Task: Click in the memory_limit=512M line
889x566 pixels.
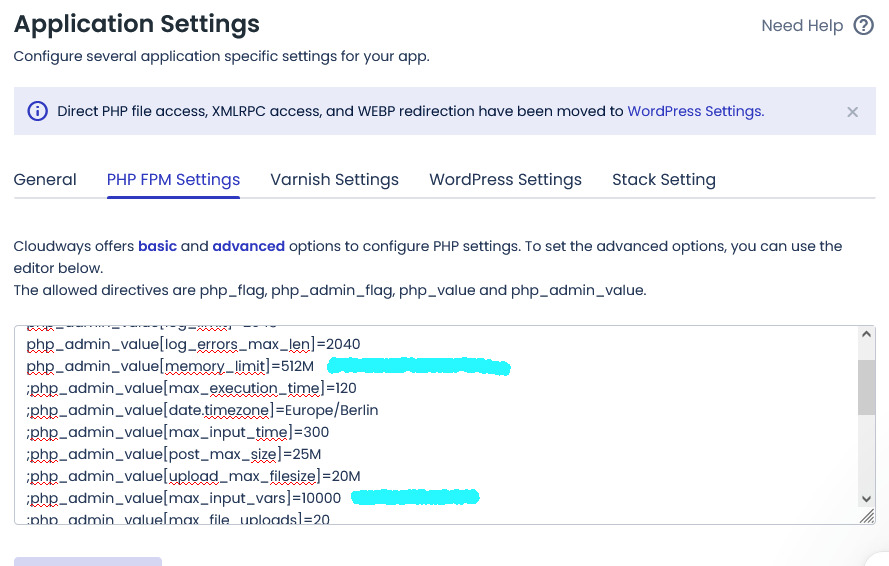Action: coord(170,366)
